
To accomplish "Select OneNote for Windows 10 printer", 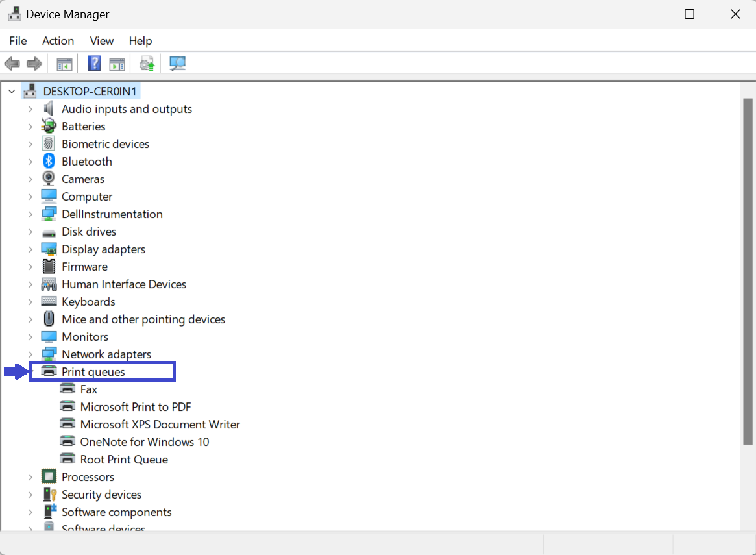I will pyautogui.click(x=144, y=442).
